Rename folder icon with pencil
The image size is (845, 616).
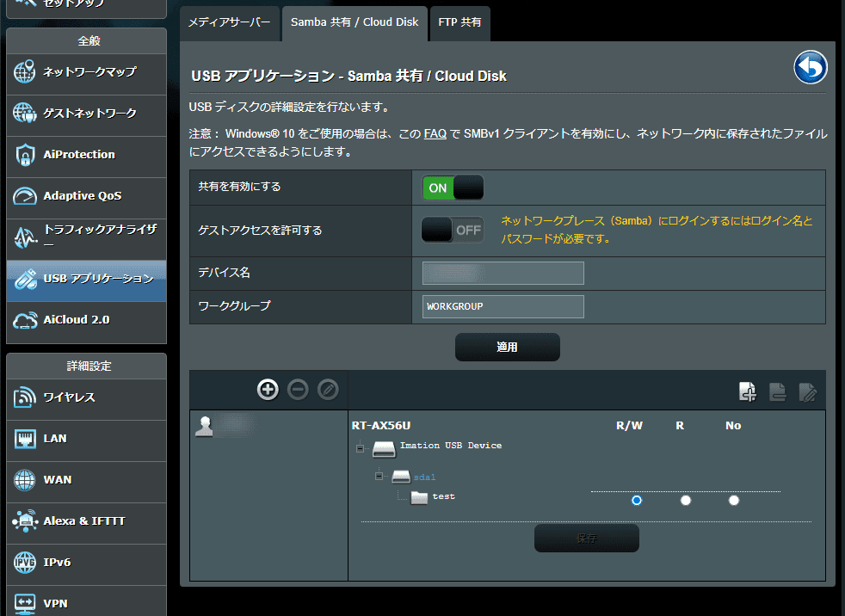point(807,391)
